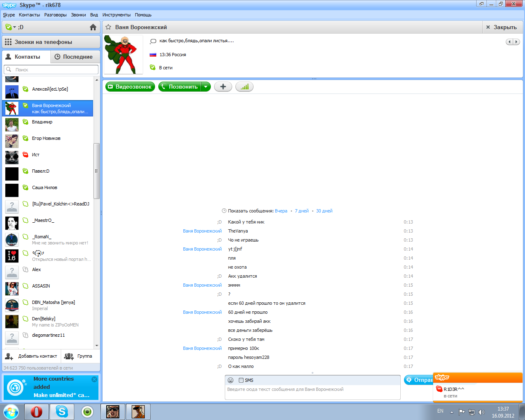525x420 pixels.
Task: Click the message text input field
Action: click(313, 393)
